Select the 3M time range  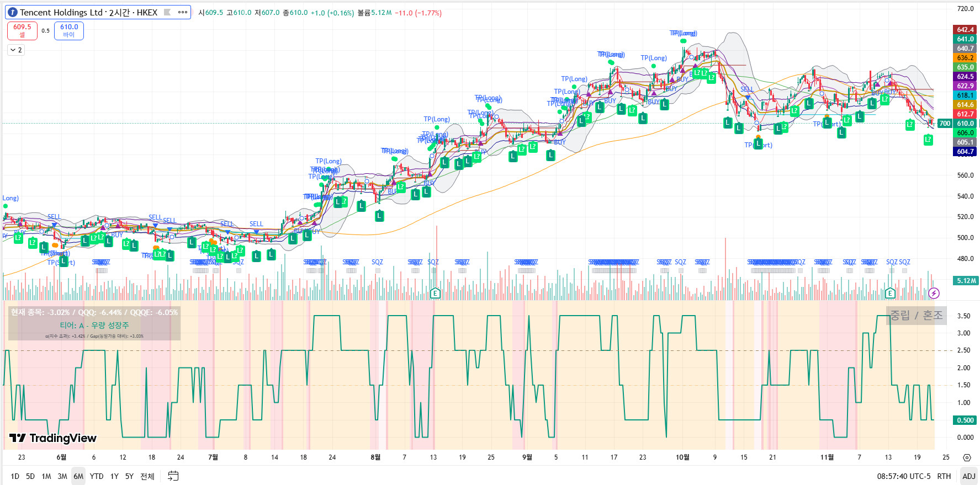click(x=62, y=476)
